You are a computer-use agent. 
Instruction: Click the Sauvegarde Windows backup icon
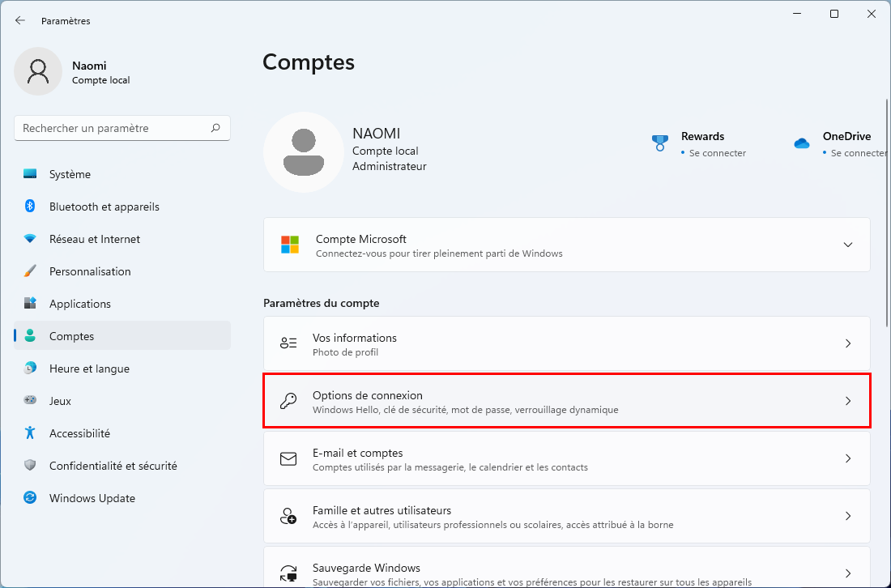(x=288, y=573)
